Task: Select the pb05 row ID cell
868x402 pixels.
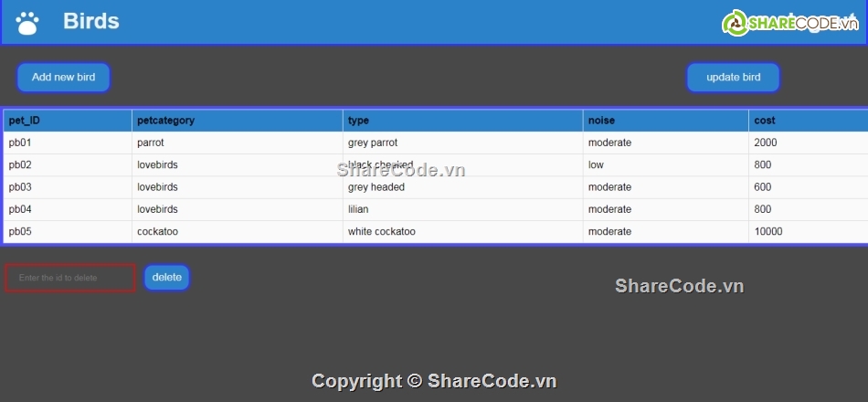Action: pos(20,232)
